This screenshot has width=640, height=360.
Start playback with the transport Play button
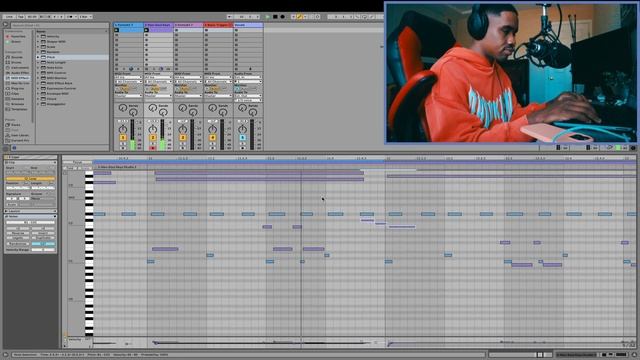pos(268,17)
